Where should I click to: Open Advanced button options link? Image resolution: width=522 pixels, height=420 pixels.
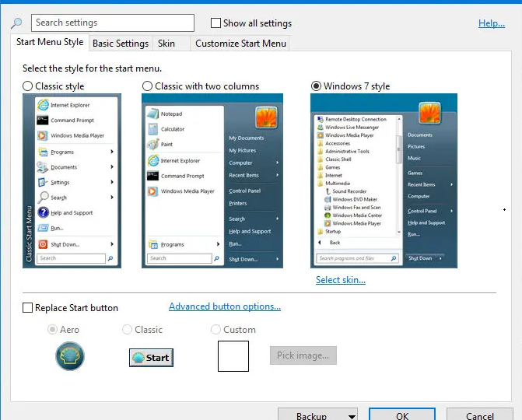click(x=225, y=306)
